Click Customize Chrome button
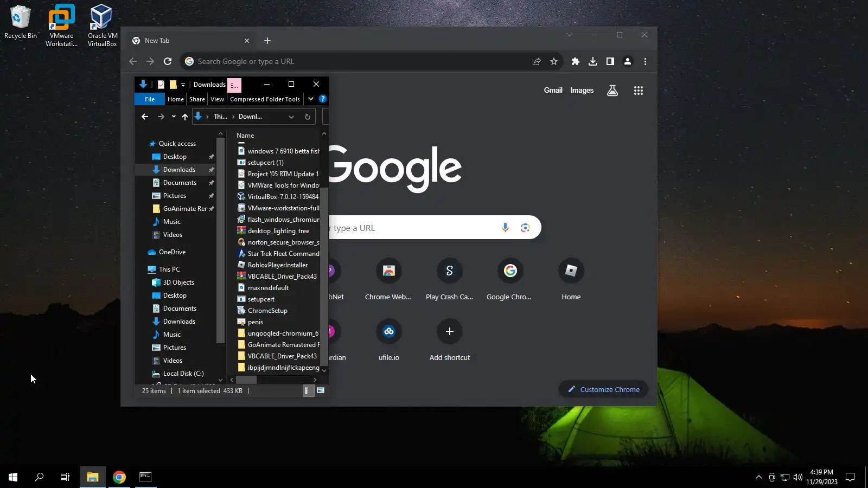Screen dimensions: 868x488 (x=603, y=389)
